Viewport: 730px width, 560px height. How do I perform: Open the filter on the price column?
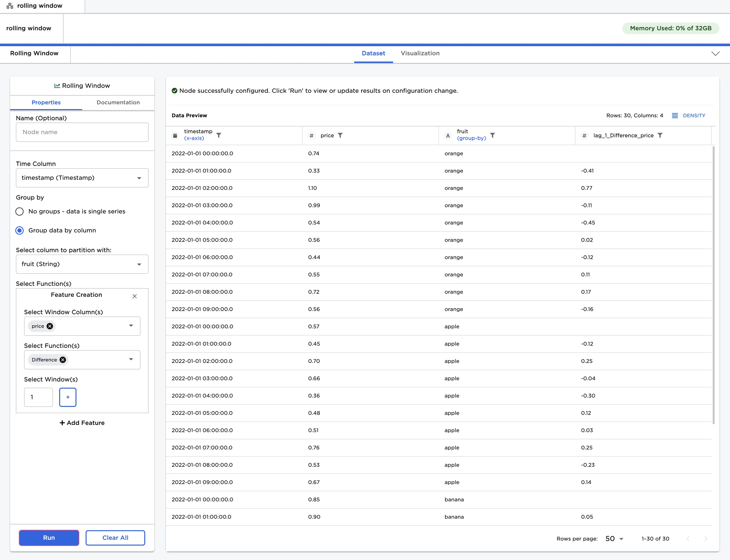340,135
